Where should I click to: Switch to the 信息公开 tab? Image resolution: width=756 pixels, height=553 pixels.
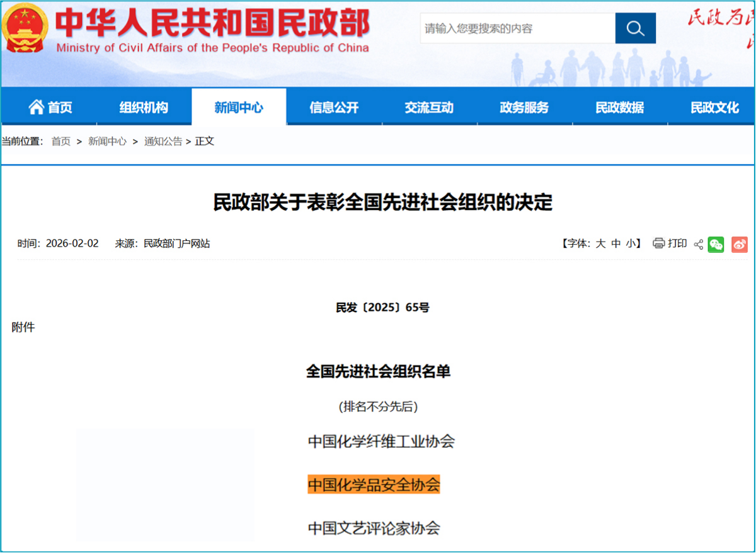334,107
